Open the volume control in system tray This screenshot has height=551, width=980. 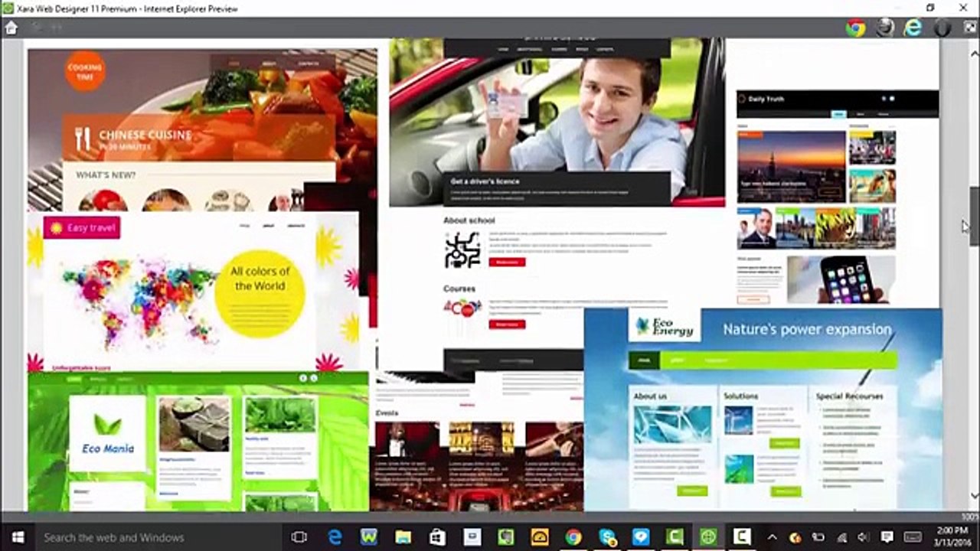point(864,537)
